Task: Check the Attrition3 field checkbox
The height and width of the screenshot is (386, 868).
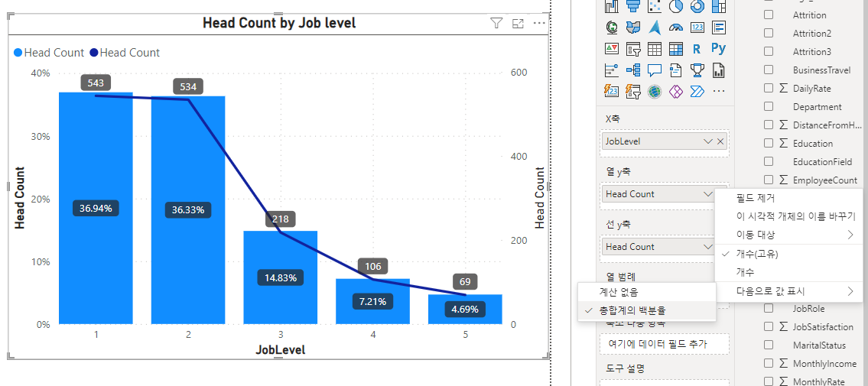Action: click(x=769, y=51)
